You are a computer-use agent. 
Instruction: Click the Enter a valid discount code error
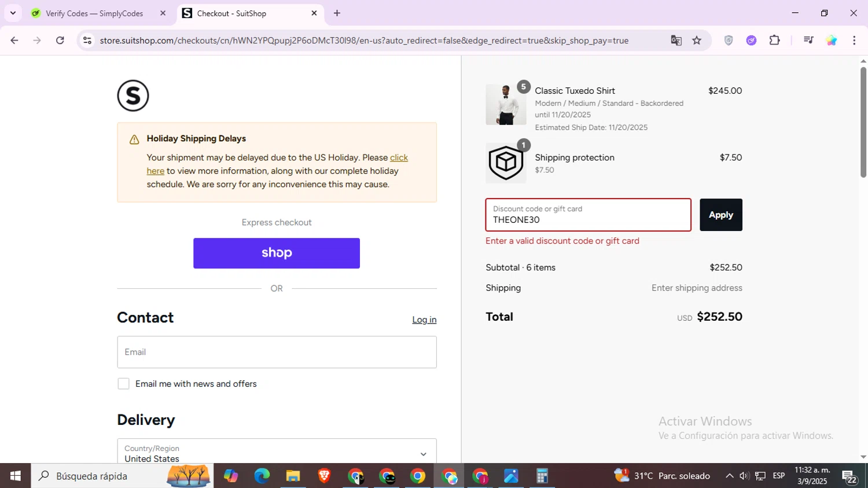tap(562, 241)
